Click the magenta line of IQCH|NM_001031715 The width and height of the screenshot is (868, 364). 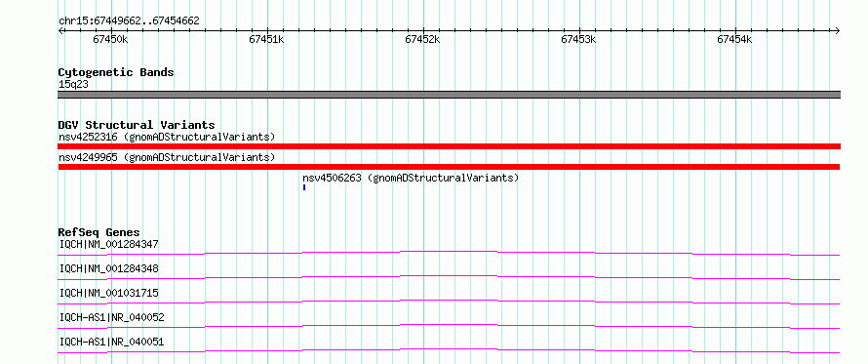[x=449, y=302]
